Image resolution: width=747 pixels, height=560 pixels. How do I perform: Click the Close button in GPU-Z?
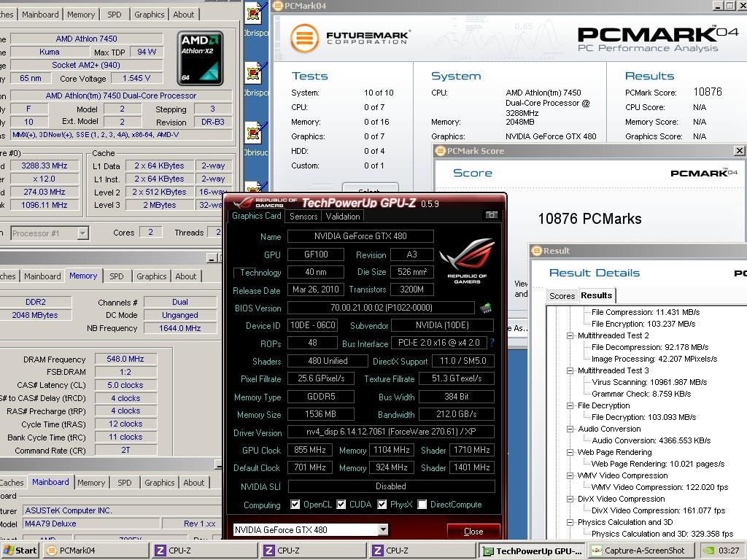tap(473, 531)
